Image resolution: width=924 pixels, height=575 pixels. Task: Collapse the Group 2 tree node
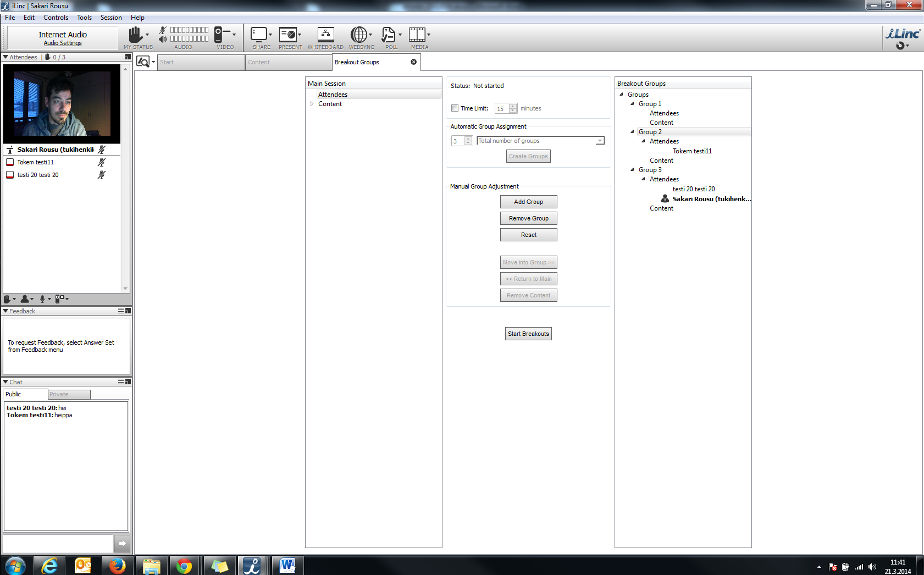[632, 132]
